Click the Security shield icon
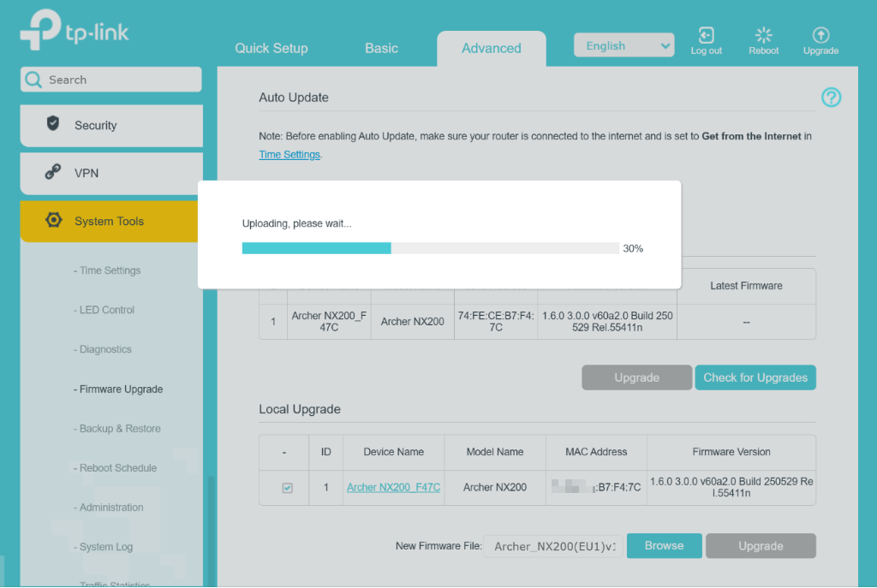Viewport: 877px width, 588px height. (x=53, y=124)
